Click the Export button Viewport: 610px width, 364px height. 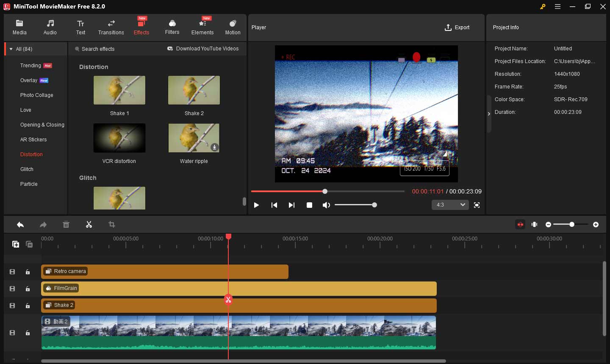coord(457,28)
